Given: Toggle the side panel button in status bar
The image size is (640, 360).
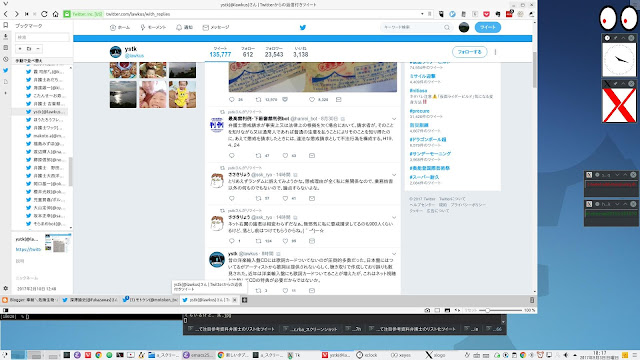Looking at the screenshot, I should click(x=6, y=311).
